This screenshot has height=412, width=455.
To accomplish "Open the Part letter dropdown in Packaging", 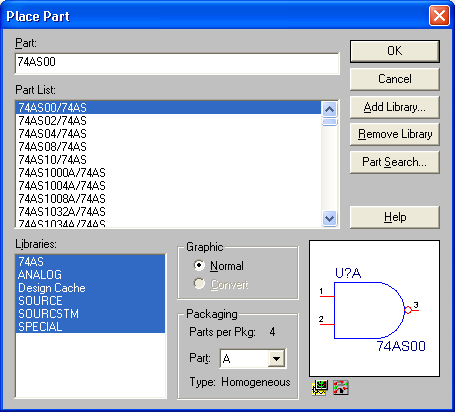I will coord(276,359).
